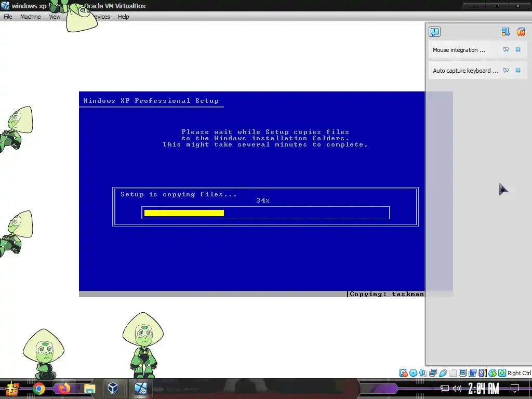Close the VirtualBox window
This screenshot has width=532, height=399.
518,6
